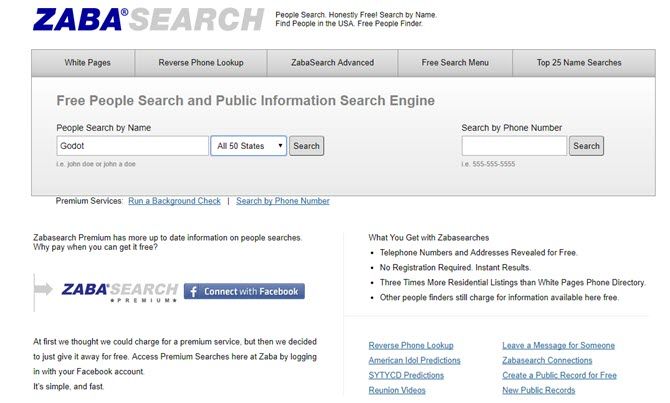Focus the Search by Phone Number field

coord(514,146)
